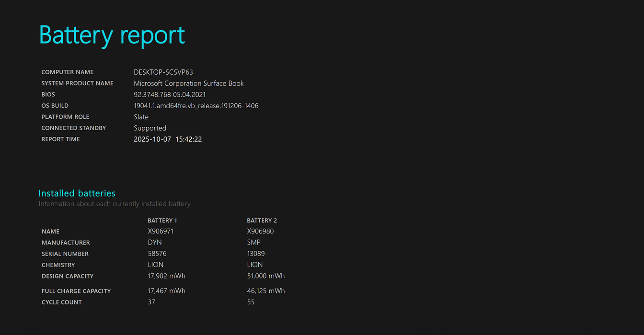Click report time 2025-10-07 15:42:22
The image size is (644, 335).
(x=168, y=139)
